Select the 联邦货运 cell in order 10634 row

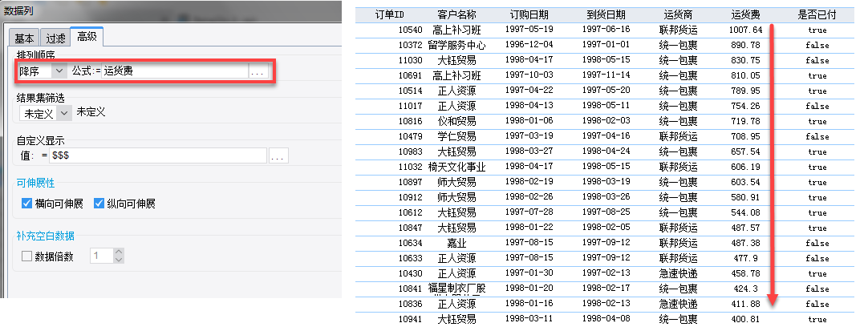[678, 243]
